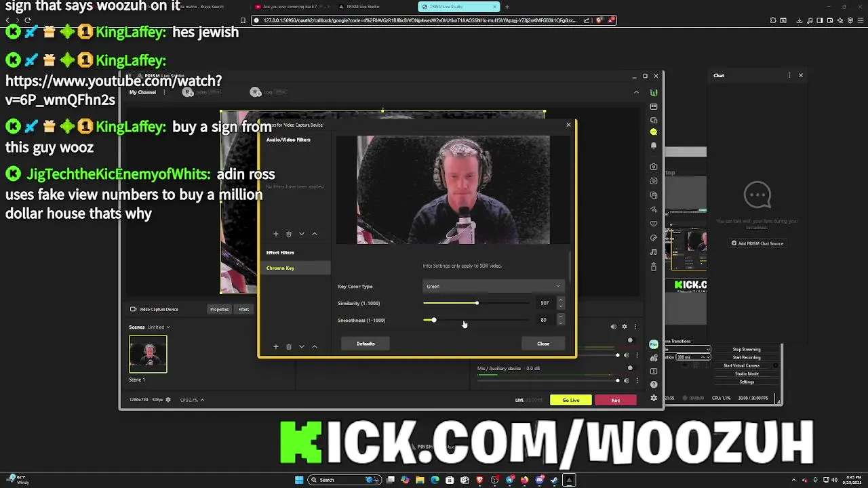Click the Mic/Auxiliary device volume slider

548,380
